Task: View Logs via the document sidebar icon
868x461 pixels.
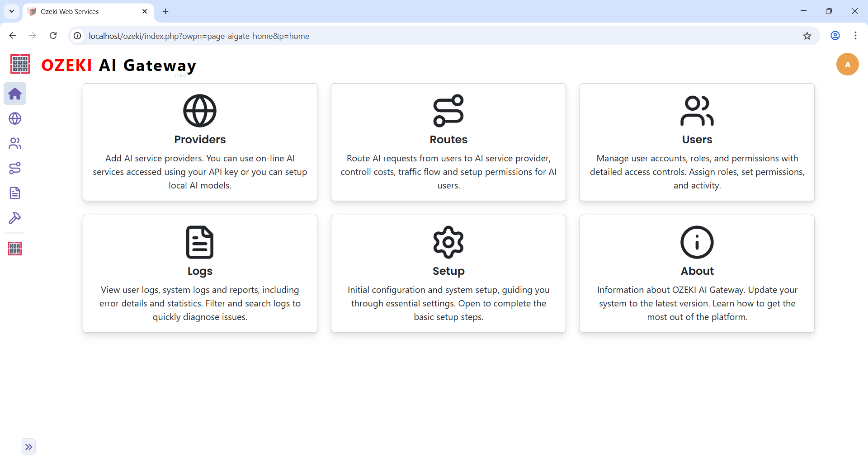Action: [x=15, y=193]
